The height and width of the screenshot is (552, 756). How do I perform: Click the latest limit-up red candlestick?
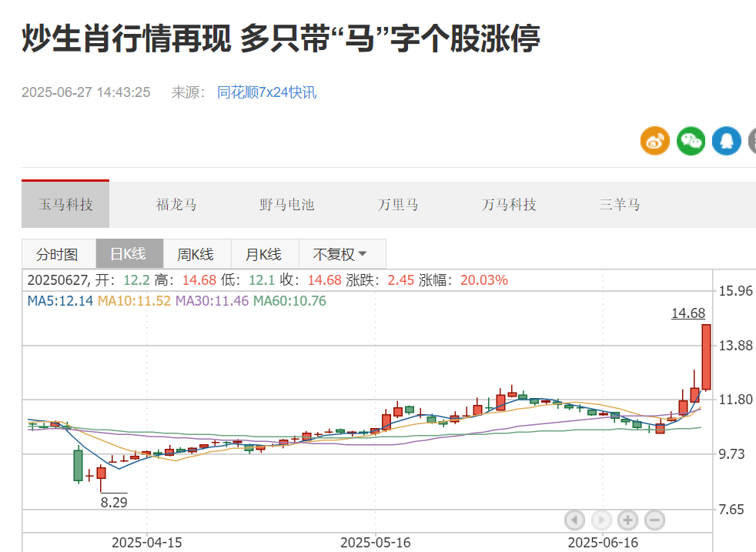706,356
